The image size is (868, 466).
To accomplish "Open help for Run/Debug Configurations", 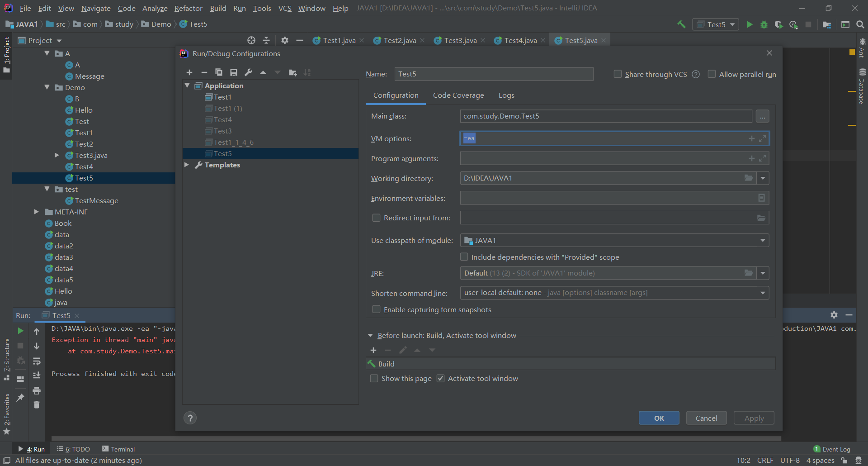I will coord(190,418).
